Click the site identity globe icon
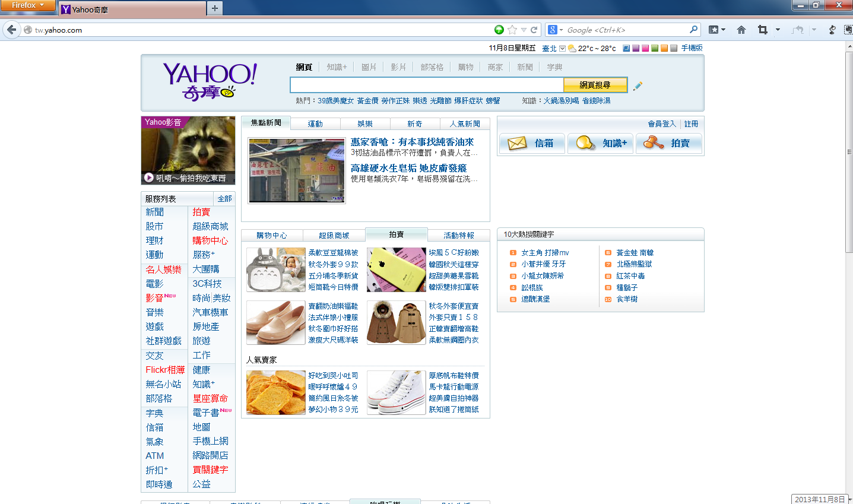 [28, 30]
